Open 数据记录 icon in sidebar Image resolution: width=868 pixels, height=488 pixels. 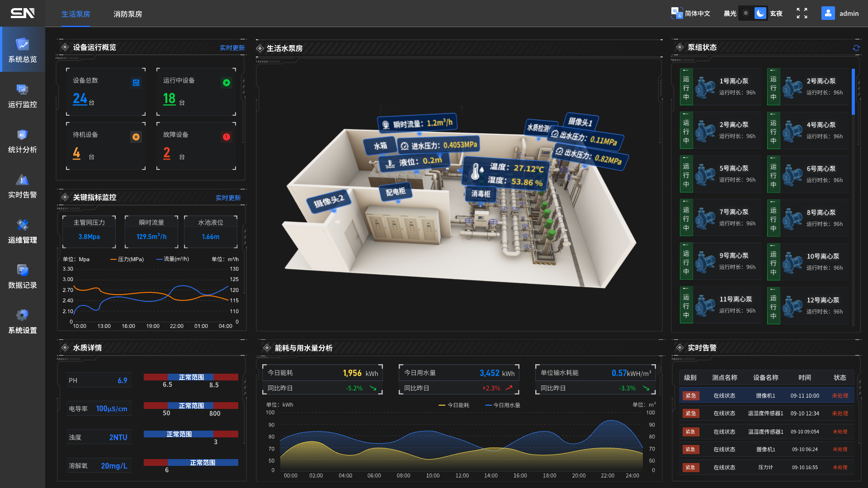[x=23, y=270]
